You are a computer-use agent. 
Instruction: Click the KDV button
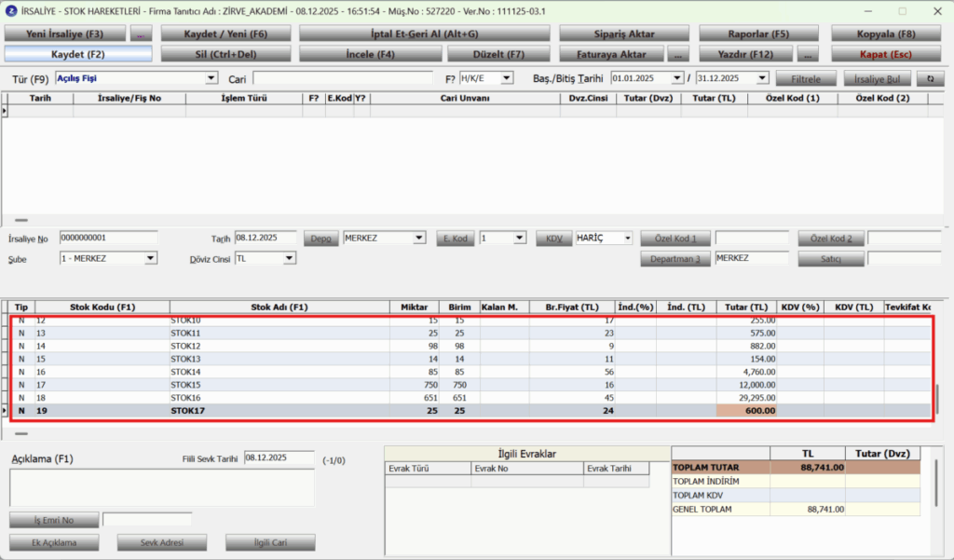coord(554,239)
